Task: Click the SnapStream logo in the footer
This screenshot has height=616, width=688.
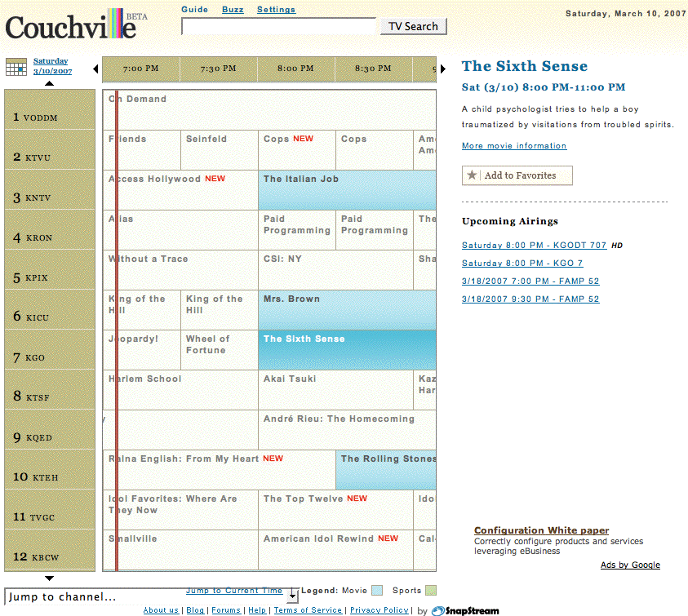Action: pyautogui.click(x=465, y=610)
